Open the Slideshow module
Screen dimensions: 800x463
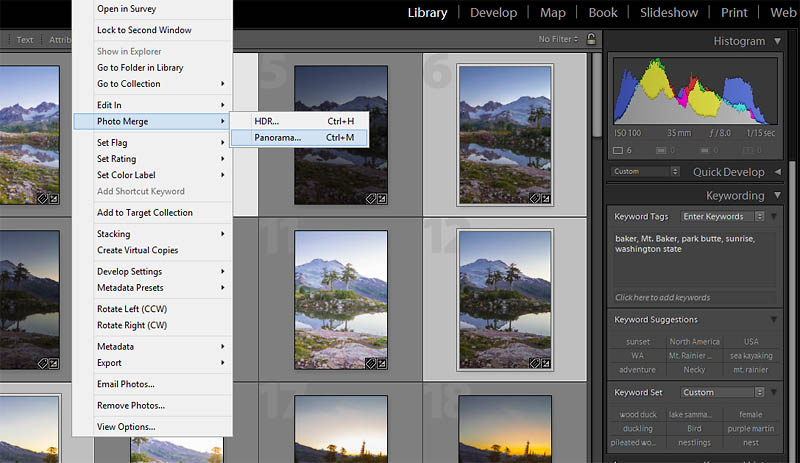coord(669,13)
